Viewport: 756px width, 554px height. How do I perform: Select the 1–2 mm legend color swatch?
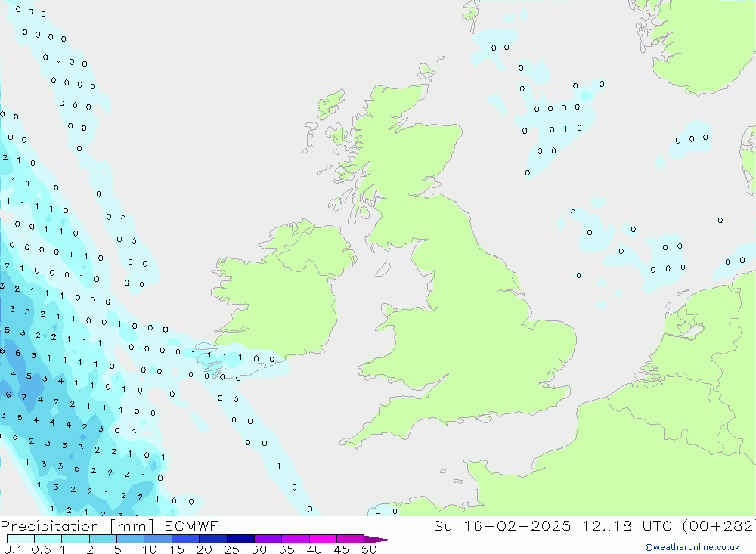[x=76, y=539]
